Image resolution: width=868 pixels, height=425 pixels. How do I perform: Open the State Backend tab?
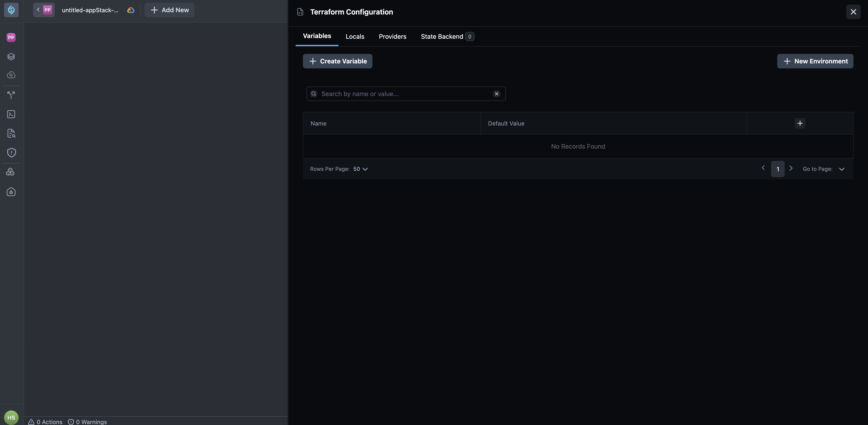[x=442, y=36]
